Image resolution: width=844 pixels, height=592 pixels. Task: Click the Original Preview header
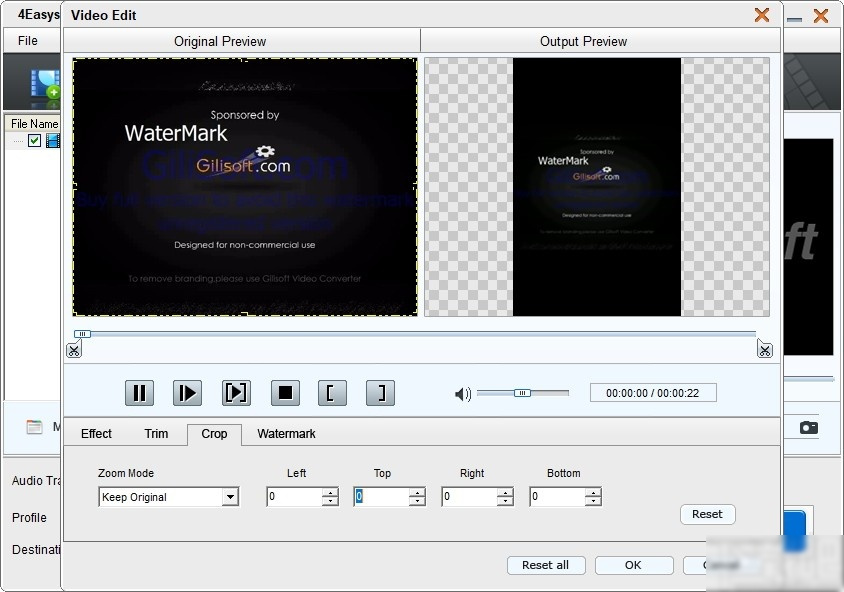220,41
